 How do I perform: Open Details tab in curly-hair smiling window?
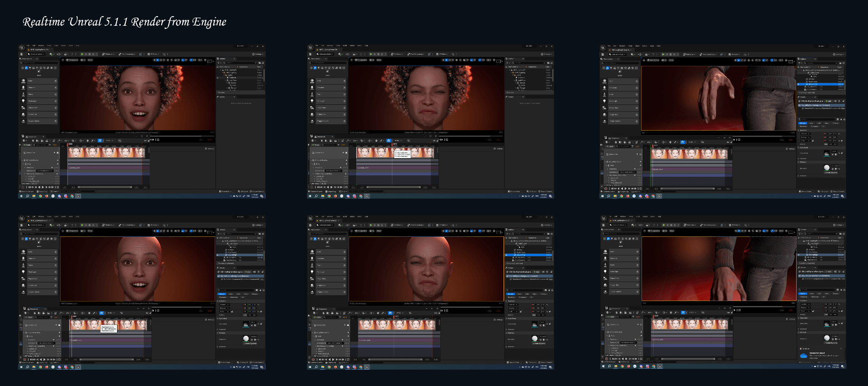click(x=222, y=97)
